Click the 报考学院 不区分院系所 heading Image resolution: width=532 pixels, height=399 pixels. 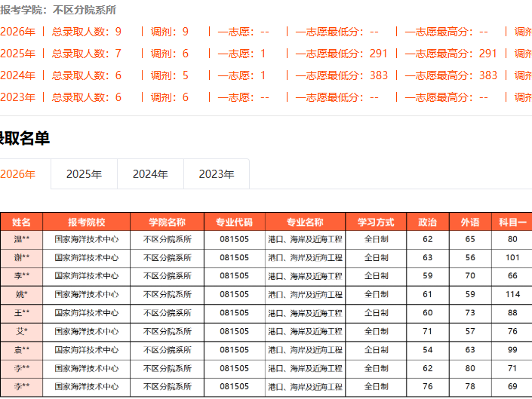point(58,10)
